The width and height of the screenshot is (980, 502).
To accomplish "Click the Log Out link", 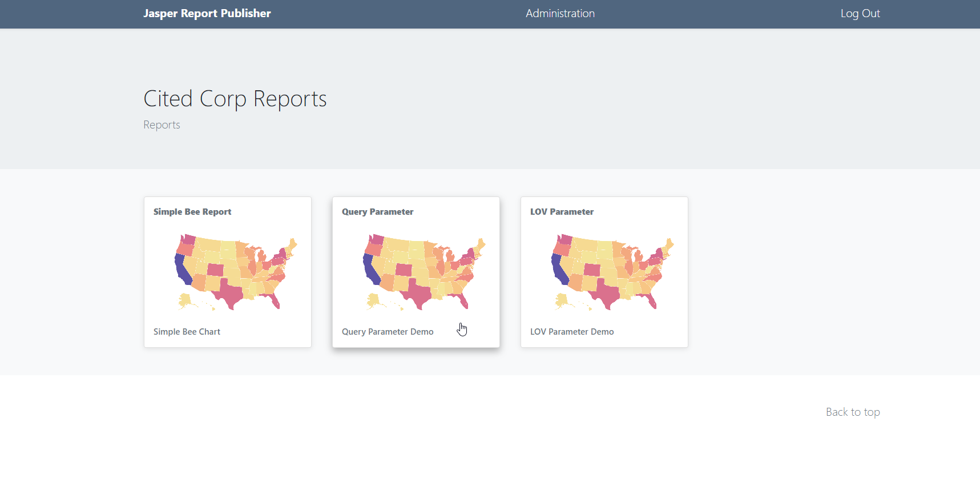I will 860,13.
